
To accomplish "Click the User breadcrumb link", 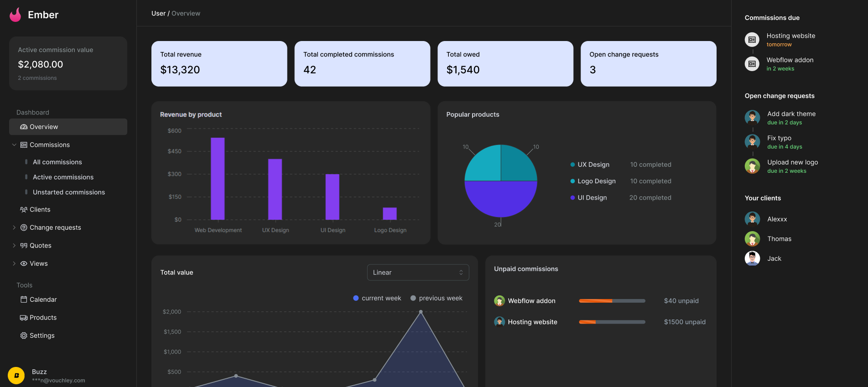I will (x=158, y=13).
